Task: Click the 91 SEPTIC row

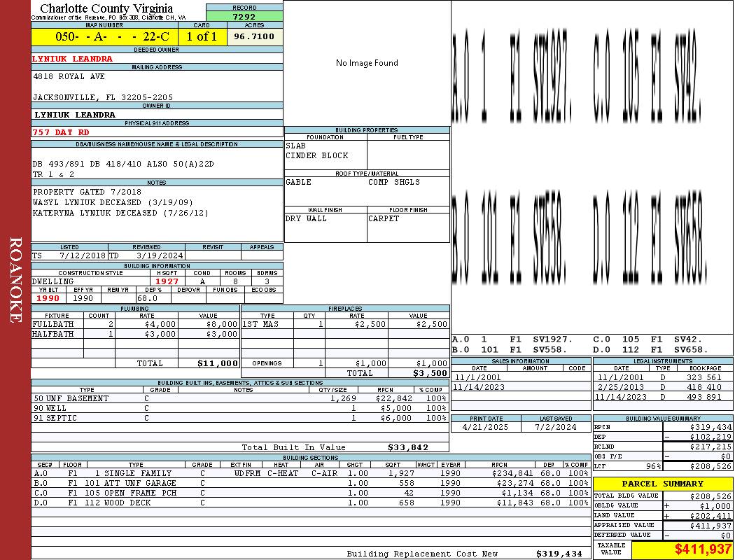Action: pos(240,419)
